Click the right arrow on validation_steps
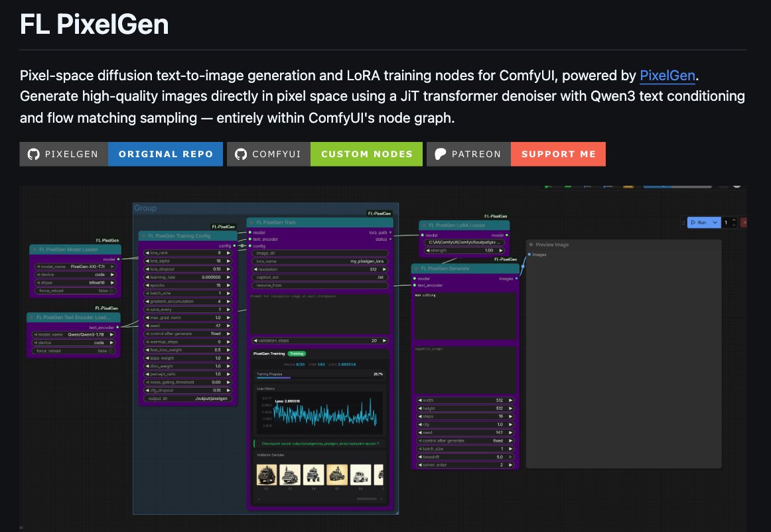The image size is (771, 532). pyautogui.click(x=385, y=340)
